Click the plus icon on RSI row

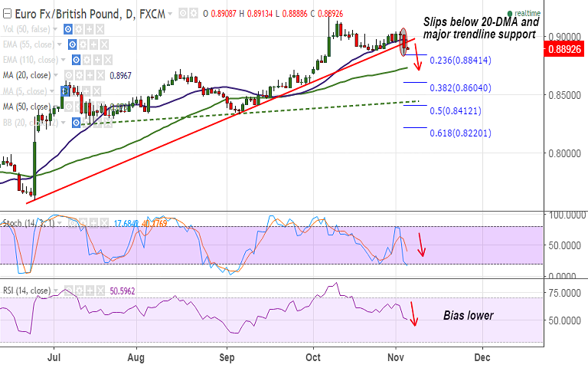coord(90,291)
